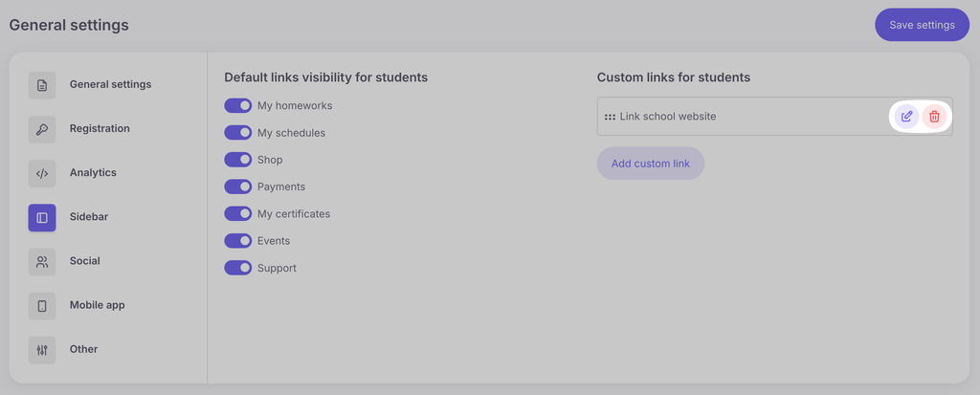Disable the My schedules toggle
Viewport: 980px width, 395px height.
pyautogui.click(x=238, y=133)
